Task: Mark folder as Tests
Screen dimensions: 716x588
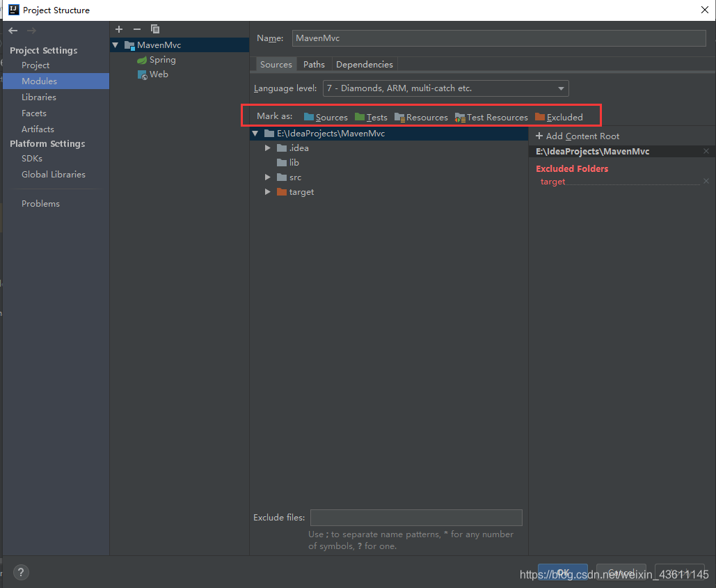Action: pyautogui.click(x=371, y=118)
